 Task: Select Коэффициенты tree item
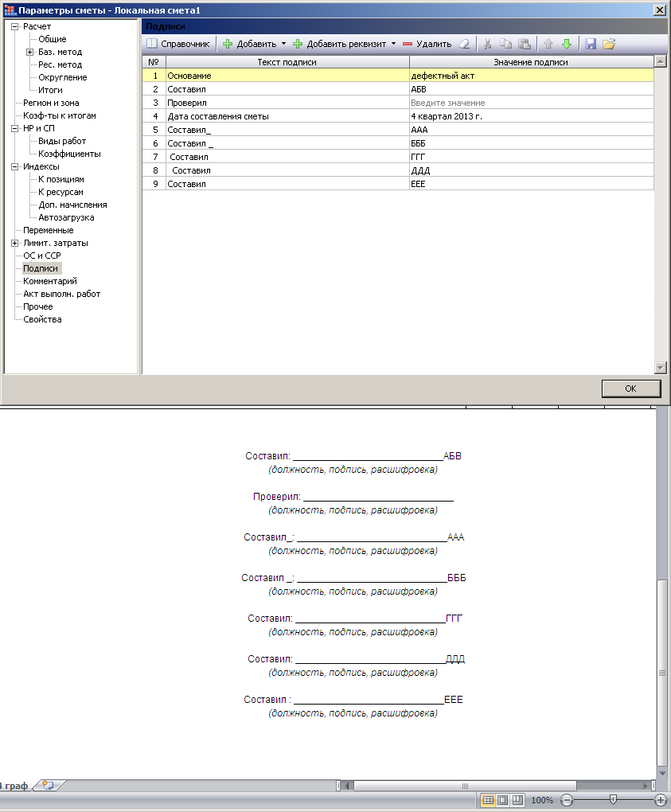(69, 154)
